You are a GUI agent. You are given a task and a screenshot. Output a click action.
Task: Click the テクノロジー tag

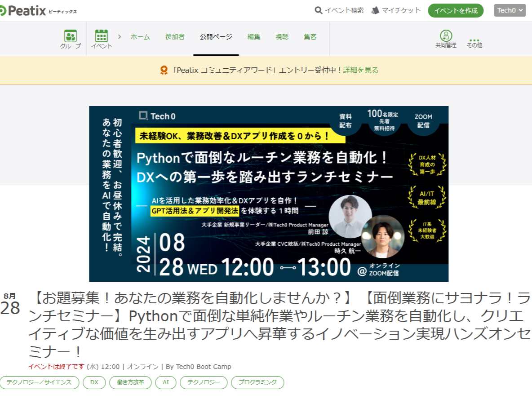pyautogui.click(x=204, y=382)
